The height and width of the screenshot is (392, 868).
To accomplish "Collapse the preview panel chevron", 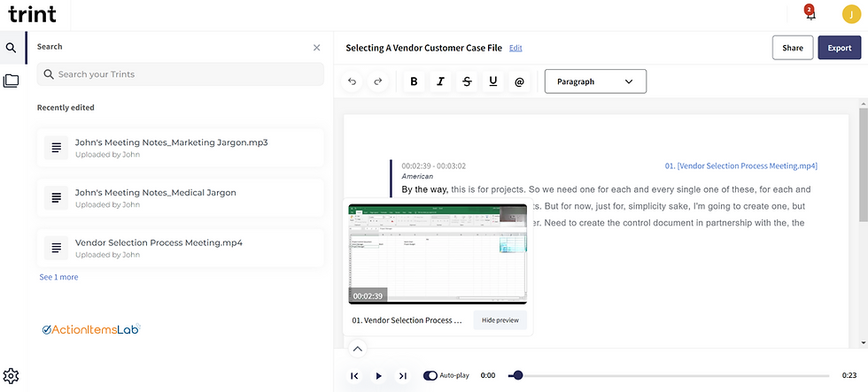I will tap(356, 349).
